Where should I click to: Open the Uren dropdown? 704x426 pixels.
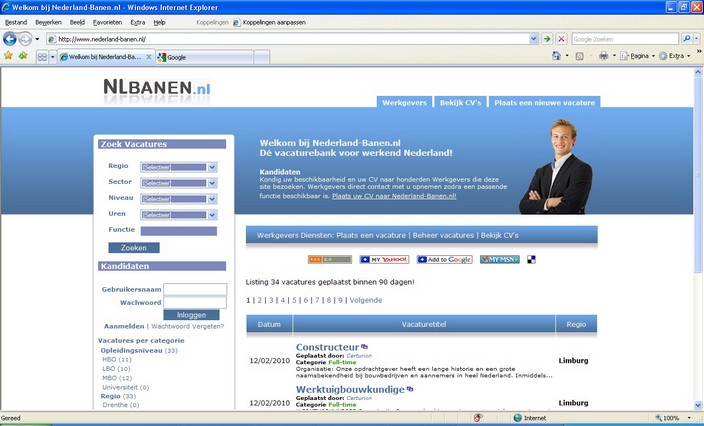click(179, 215)
